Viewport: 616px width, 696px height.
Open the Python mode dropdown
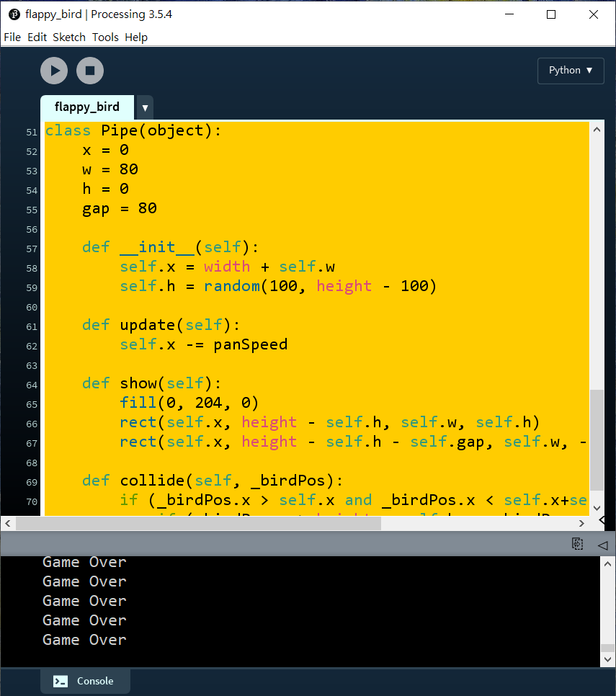pyautogui.click(x=571, y=71)
